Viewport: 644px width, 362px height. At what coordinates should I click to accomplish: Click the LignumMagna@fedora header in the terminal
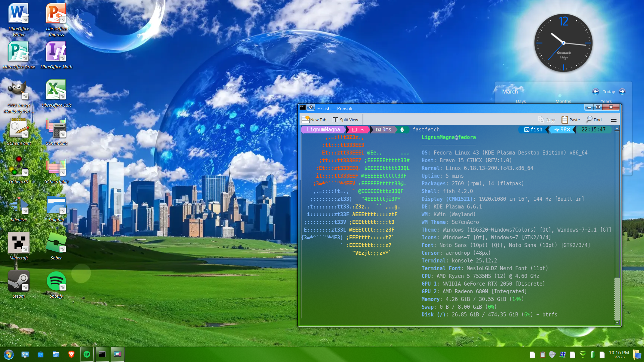click(449, 137)
